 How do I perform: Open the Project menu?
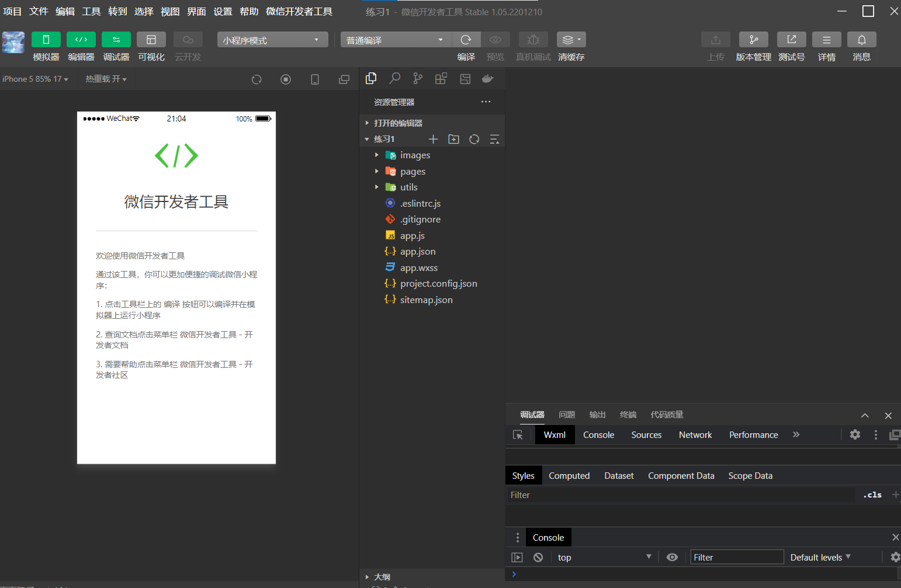pyautogui.click(x=12, y=12)
